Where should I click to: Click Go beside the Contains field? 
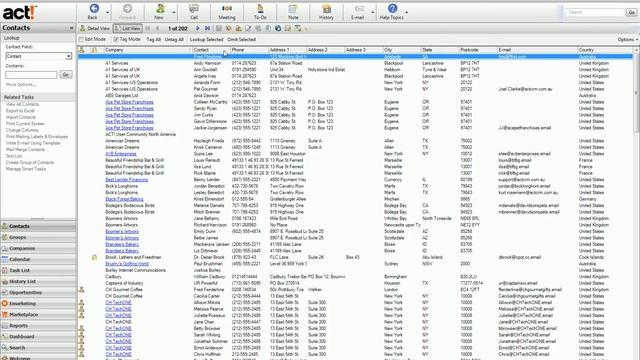66,74
